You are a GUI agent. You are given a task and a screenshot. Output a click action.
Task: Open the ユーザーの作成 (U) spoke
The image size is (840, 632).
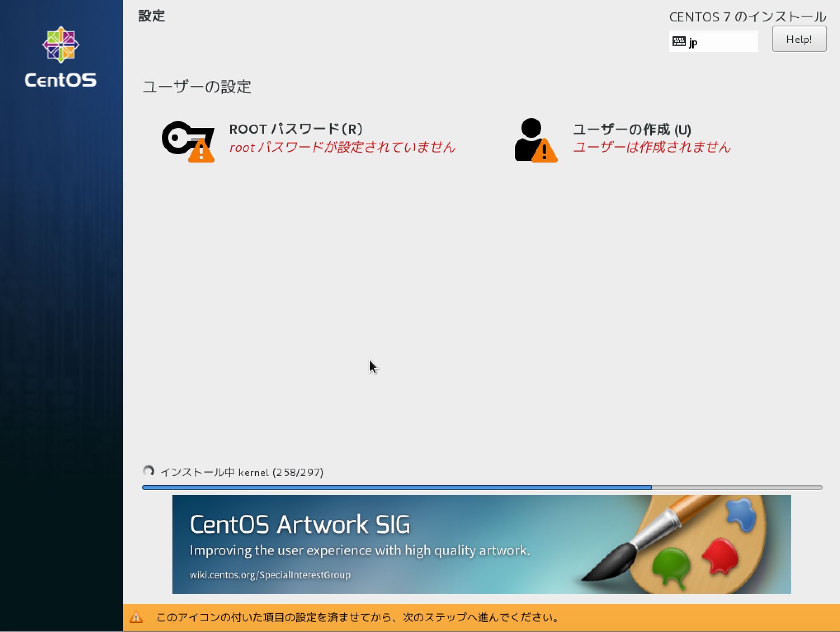(632, 129)
